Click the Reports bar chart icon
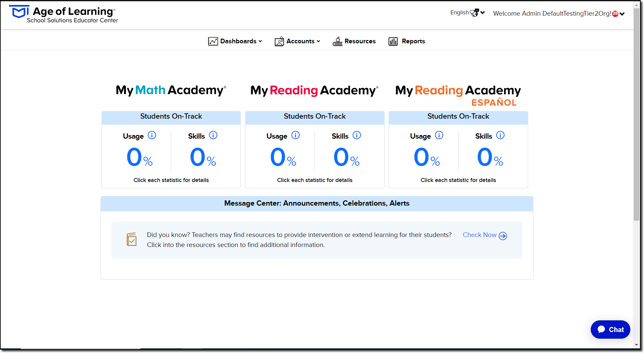This screenshot has width=644, height=353. tap(393, 41)
